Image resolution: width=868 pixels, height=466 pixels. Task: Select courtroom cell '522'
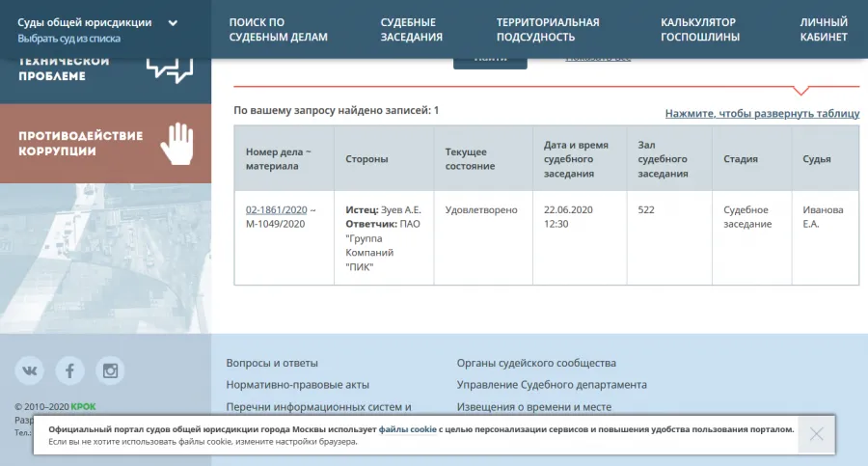669,238
